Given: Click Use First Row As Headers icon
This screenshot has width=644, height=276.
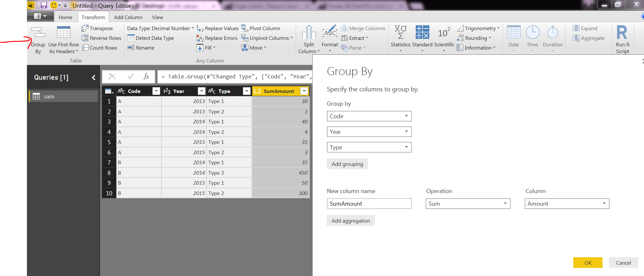Looking at the screenshot, I should 64,32.
